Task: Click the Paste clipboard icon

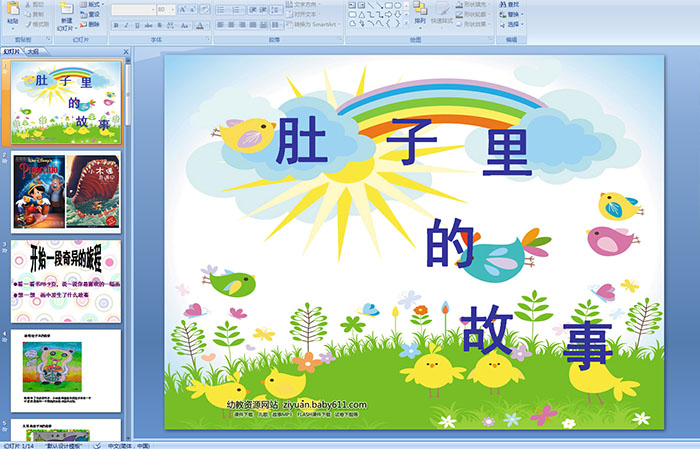Action: tap(13, 8)
